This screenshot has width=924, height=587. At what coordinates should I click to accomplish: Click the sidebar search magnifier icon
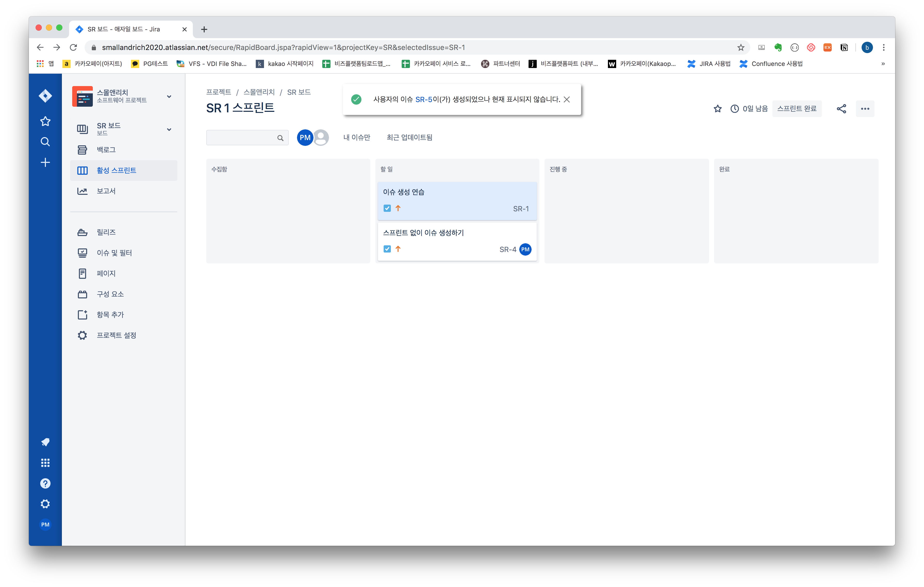[45, 142]
